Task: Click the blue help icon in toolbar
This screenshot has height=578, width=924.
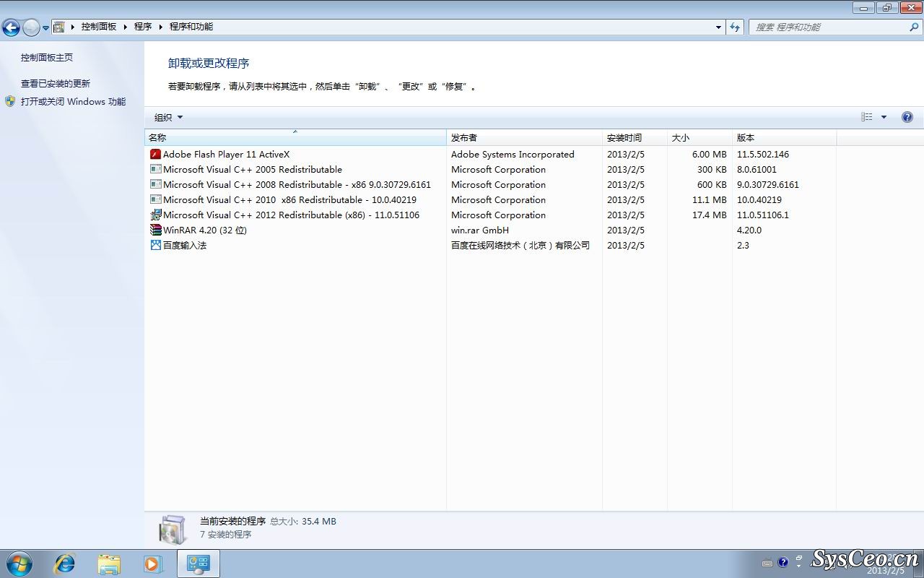Action: pos(907,117)
